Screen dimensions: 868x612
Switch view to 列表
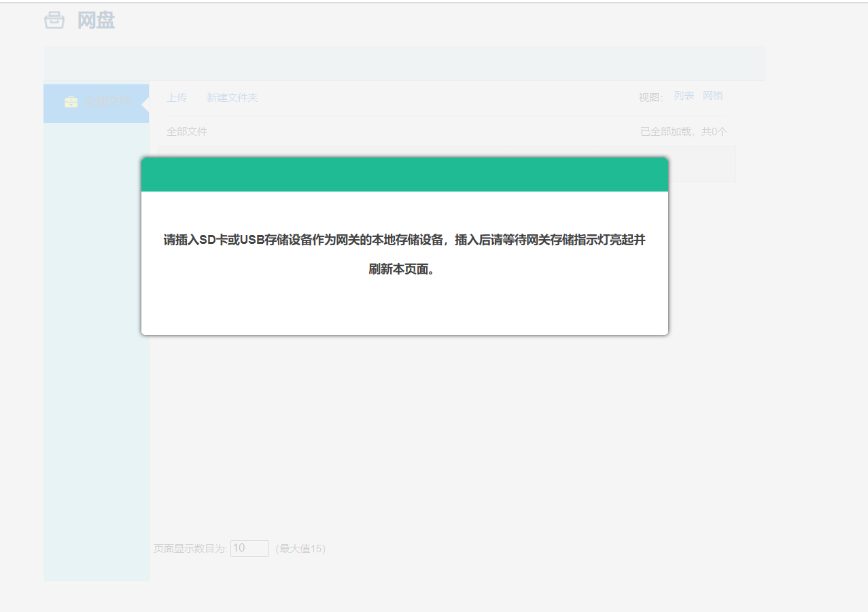click(x=684, y=96)
